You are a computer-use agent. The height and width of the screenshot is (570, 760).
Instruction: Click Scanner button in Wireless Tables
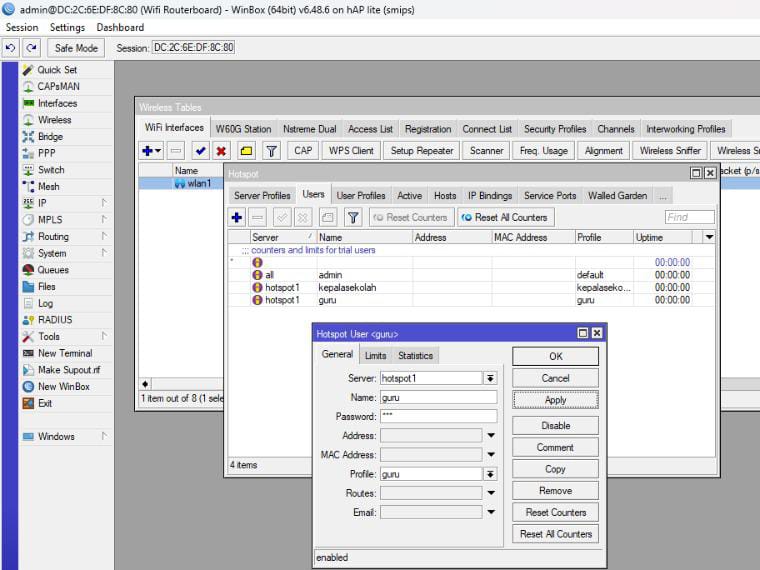click(x=486, y=151)
